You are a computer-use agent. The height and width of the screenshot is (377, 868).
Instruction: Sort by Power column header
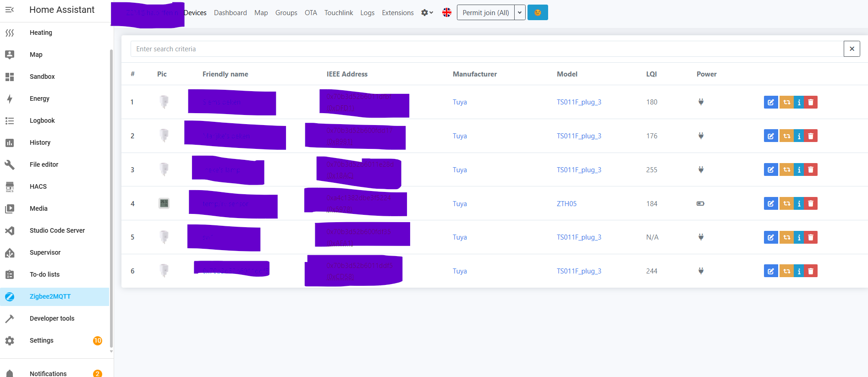707,74
